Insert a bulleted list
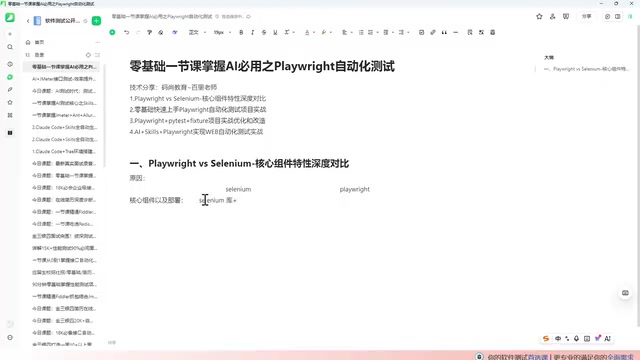The width and height of the screenshot is (640, 360). tap(361, 32)
